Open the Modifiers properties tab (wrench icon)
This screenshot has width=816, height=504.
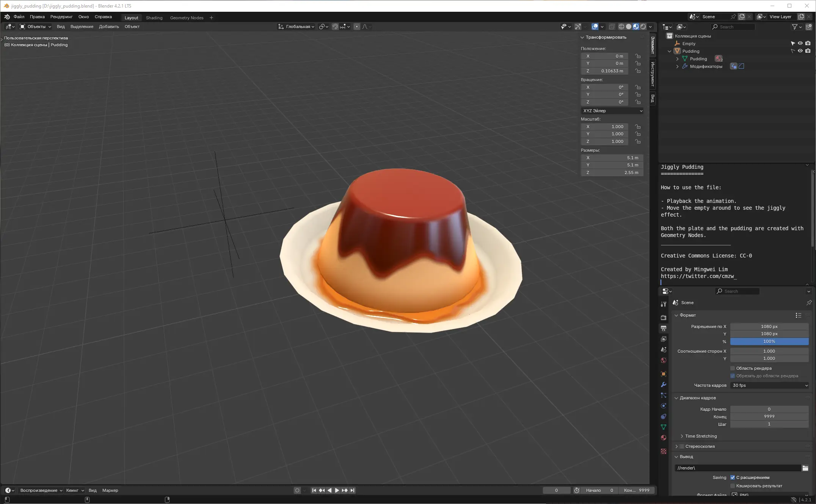pos(664,385)
